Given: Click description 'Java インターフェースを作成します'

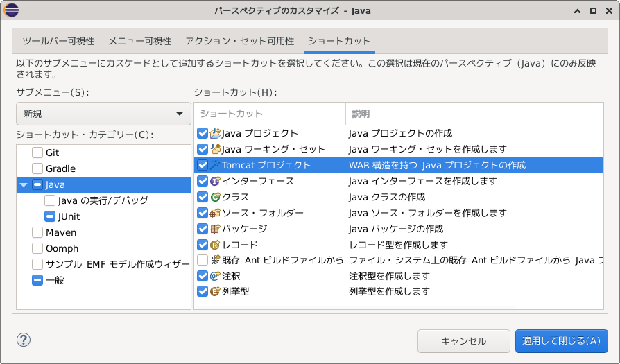Looking at the screenshot, I should coord(422,181).
